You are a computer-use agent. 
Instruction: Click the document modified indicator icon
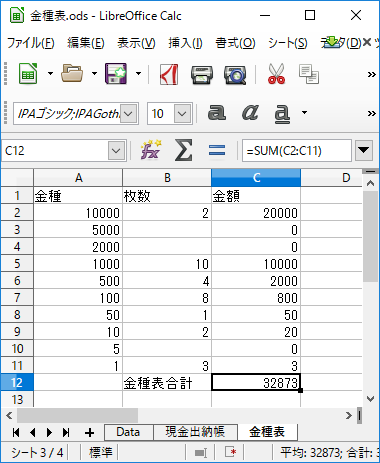pos(231,452)
